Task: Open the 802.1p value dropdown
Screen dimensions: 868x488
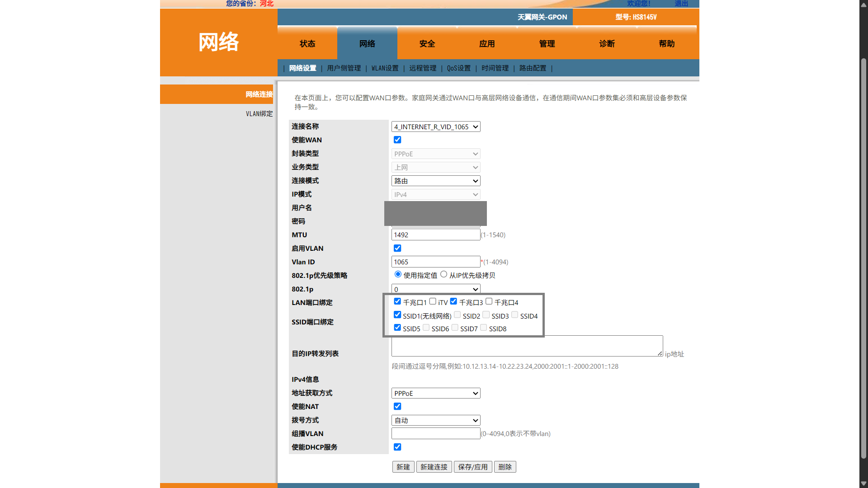Action: coord(436,289)
